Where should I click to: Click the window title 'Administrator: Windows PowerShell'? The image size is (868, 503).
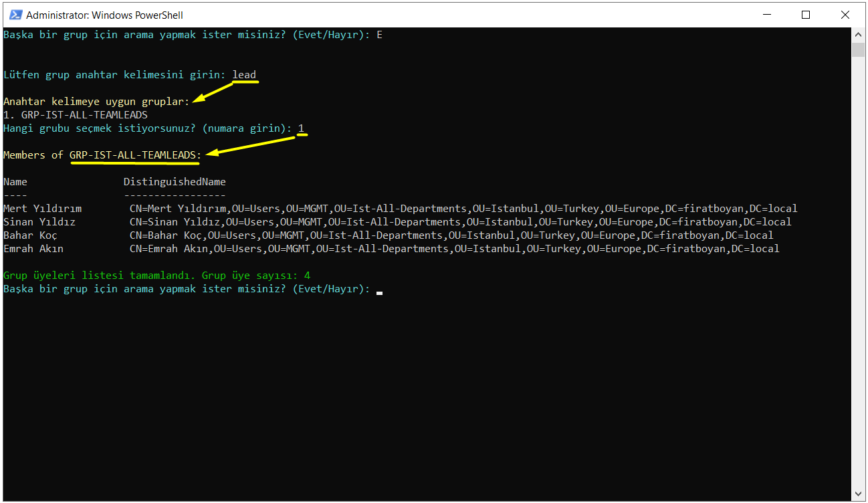[x=104, y=15]
